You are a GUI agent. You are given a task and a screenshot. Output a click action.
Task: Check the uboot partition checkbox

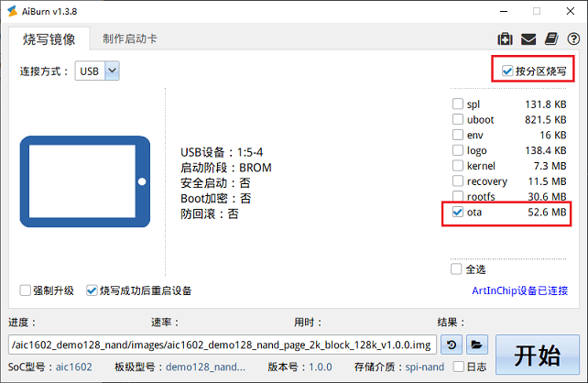pos(458,119)
